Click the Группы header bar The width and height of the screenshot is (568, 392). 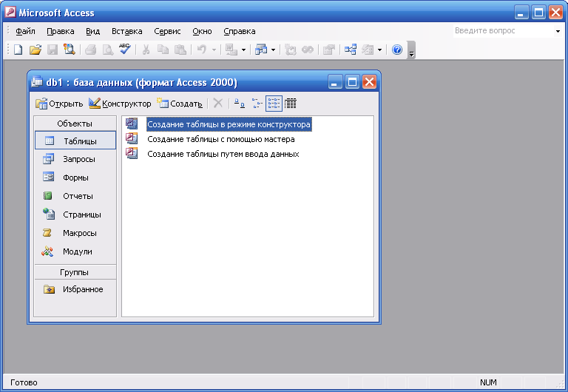75,272
